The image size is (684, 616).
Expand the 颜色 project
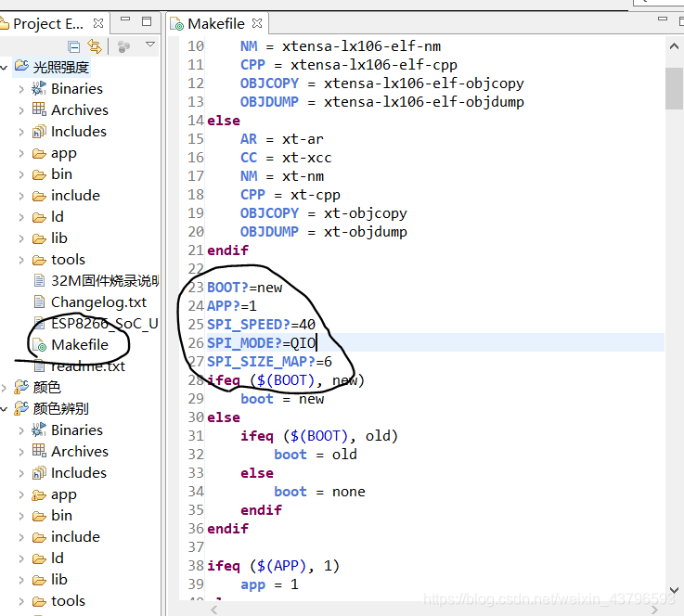[x=4, y=388]
